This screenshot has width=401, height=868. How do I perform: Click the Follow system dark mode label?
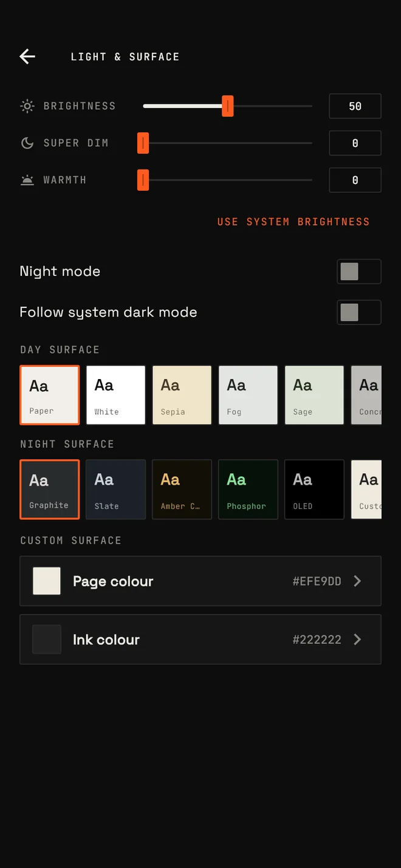[109, 312]
